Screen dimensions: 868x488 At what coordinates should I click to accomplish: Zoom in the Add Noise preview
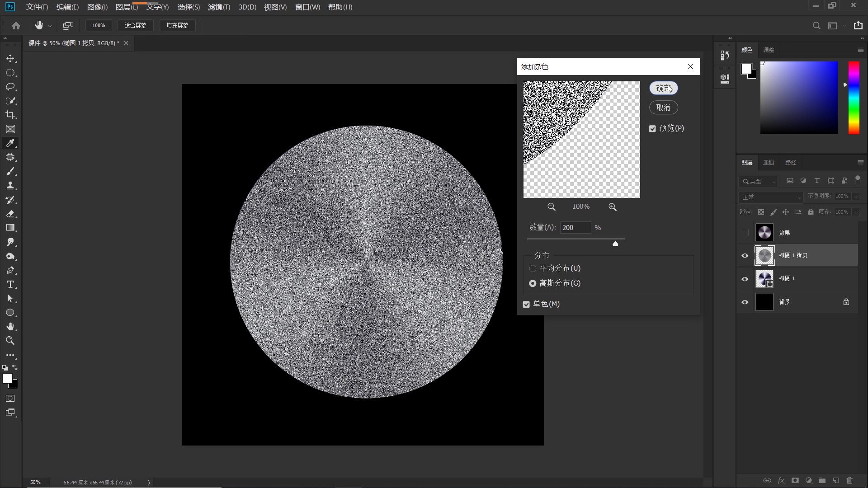point(613,207)
